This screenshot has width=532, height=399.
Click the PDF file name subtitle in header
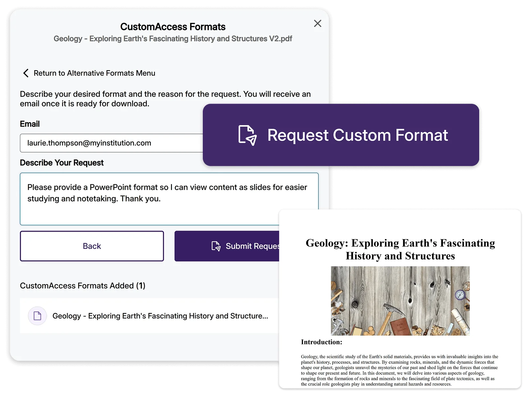[173, 39]
